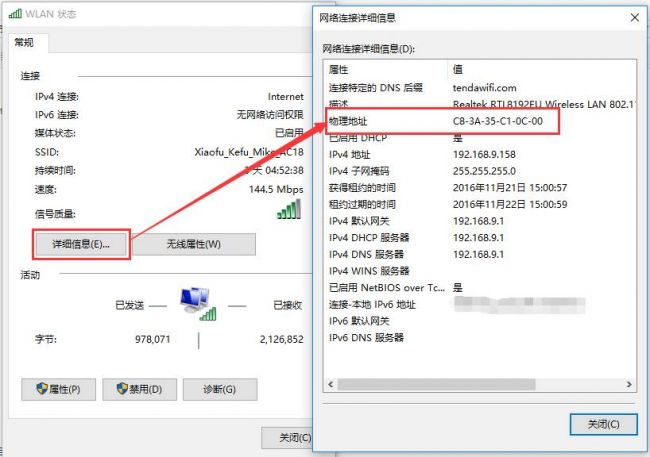Click 已接收 label
650x457 pixels.
coord(287,306)
